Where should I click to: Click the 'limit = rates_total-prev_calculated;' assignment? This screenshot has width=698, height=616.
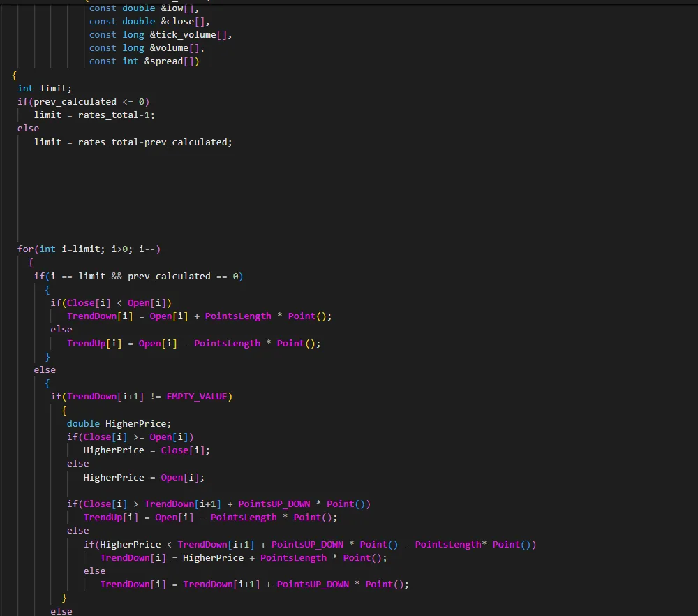(x=133, y=142)
